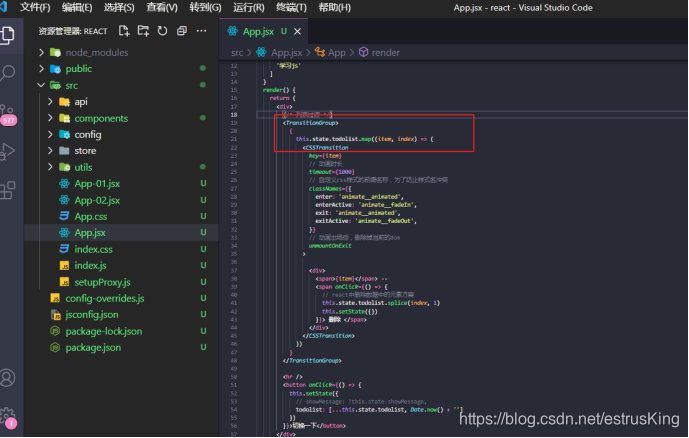Open the Search view in activity bar
This screenshot has width=689, height=438.
[7, 72]
